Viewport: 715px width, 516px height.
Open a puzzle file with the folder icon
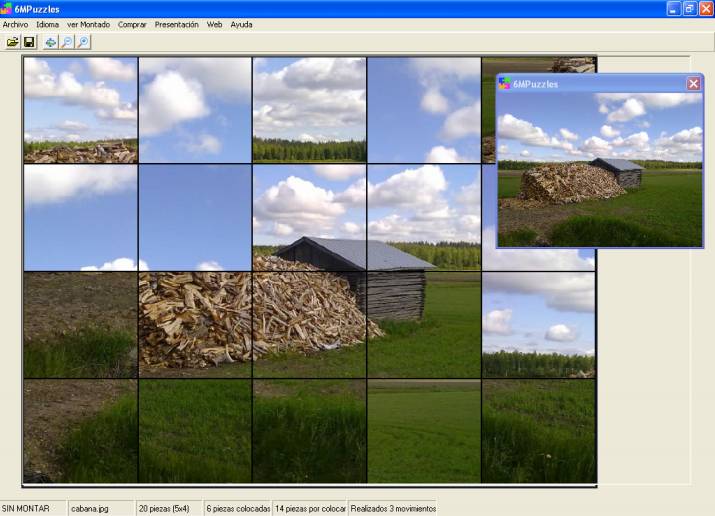point(12,42)
